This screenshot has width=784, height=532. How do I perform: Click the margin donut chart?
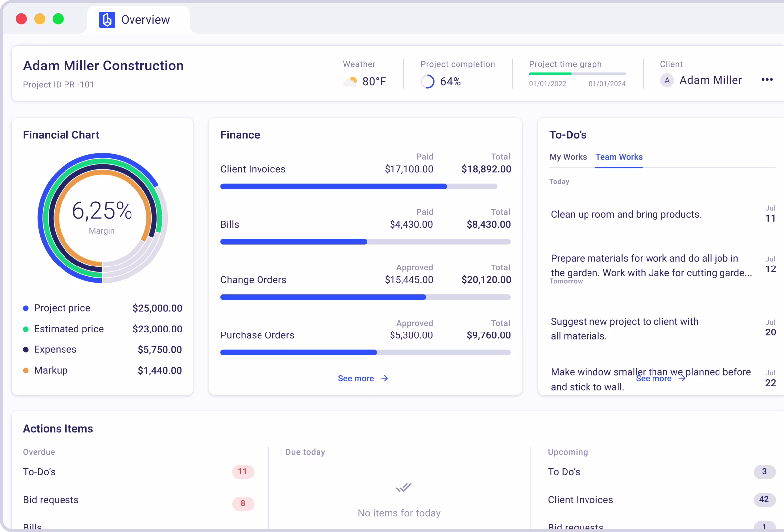tap(102, 218)
